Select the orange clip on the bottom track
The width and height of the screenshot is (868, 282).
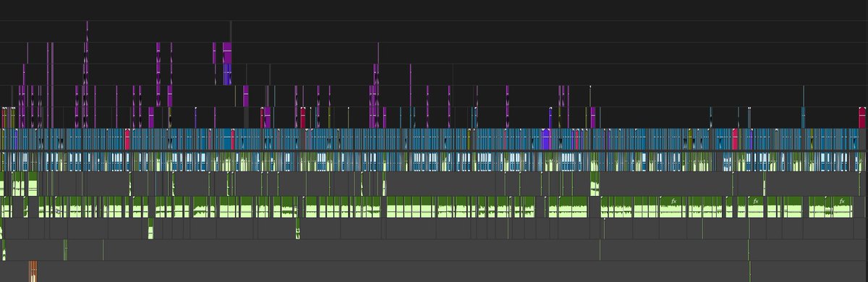(33, 271)
